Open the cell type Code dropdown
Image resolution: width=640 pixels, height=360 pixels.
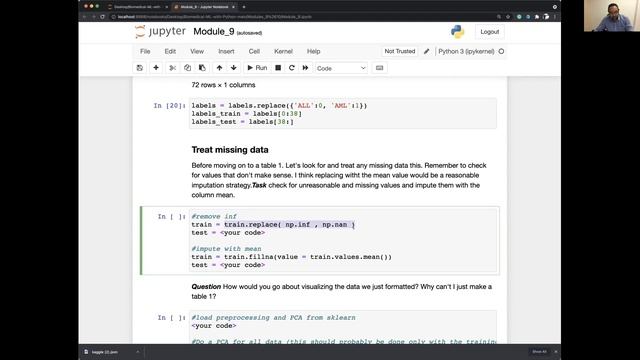(x=341, y=68)
